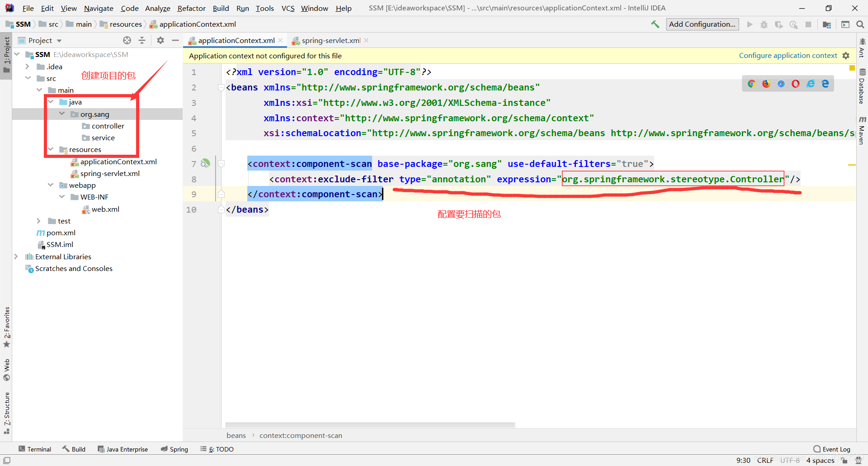This screenshot has height=466, width=868.
Task: Close the applicationContext.xml tab
Action: point(281,40)
